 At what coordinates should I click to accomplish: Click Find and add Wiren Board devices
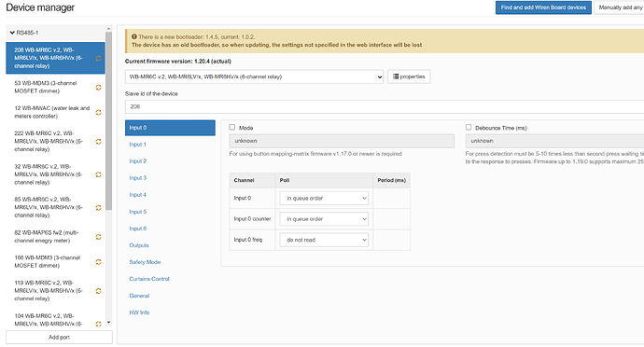point(543,7)
